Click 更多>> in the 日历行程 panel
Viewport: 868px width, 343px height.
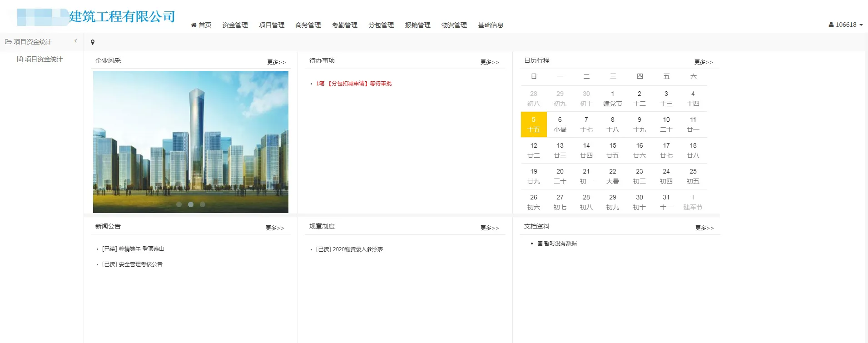pos(704,62)
